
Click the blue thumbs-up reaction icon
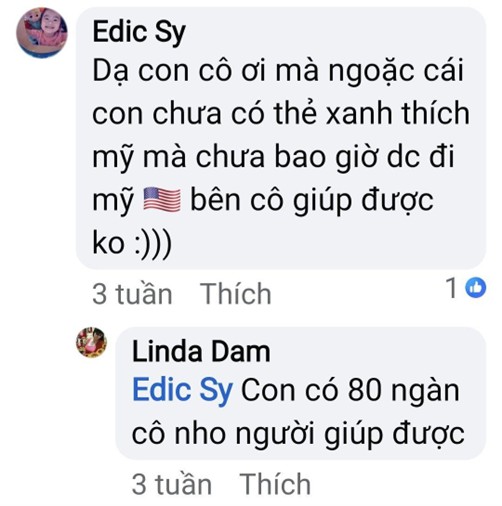pyautogui.click(x=476, y=287)
